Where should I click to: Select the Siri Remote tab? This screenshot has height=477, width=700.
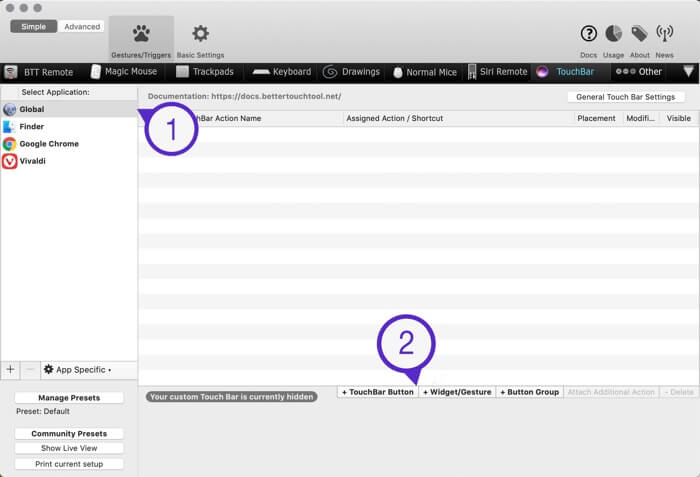[x=497, y=71]
